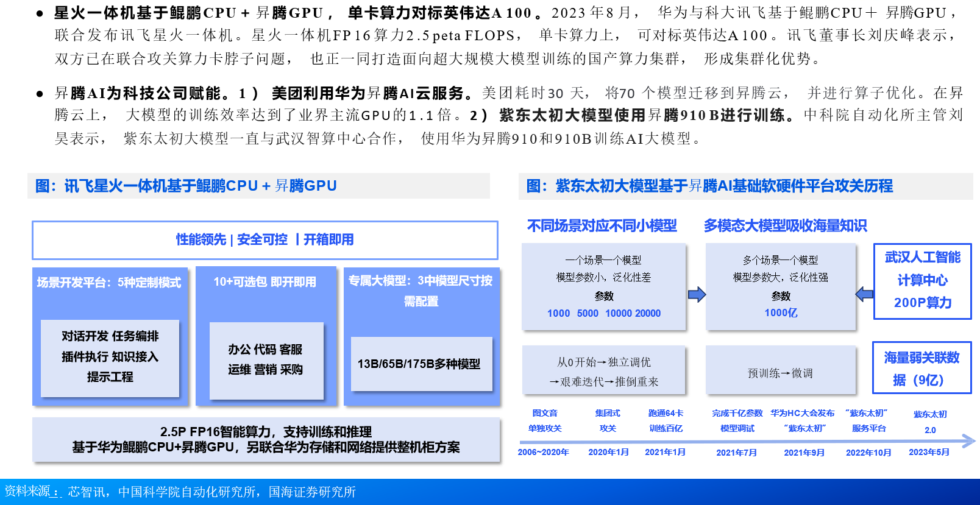This screenshot has width=980, height=505.
Task: Click the parameter value 20000
Action: coord(647,313)
